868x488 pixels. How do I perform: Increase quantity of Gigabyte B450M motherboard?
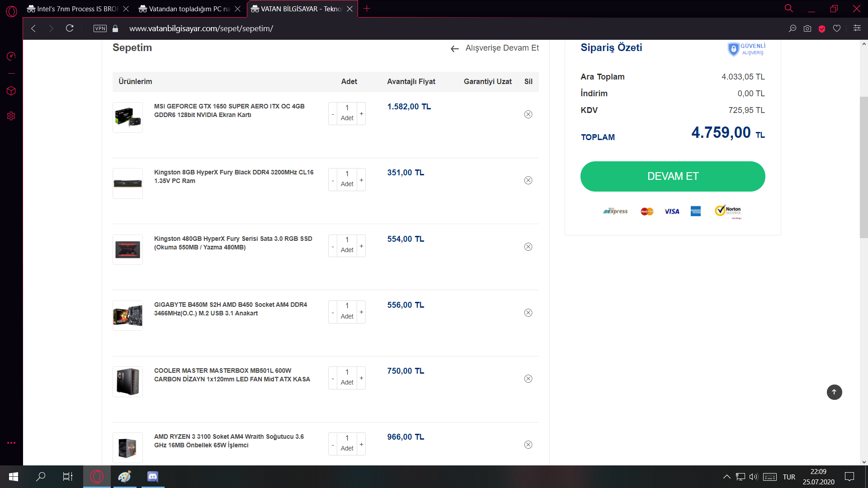coord(361,312)
